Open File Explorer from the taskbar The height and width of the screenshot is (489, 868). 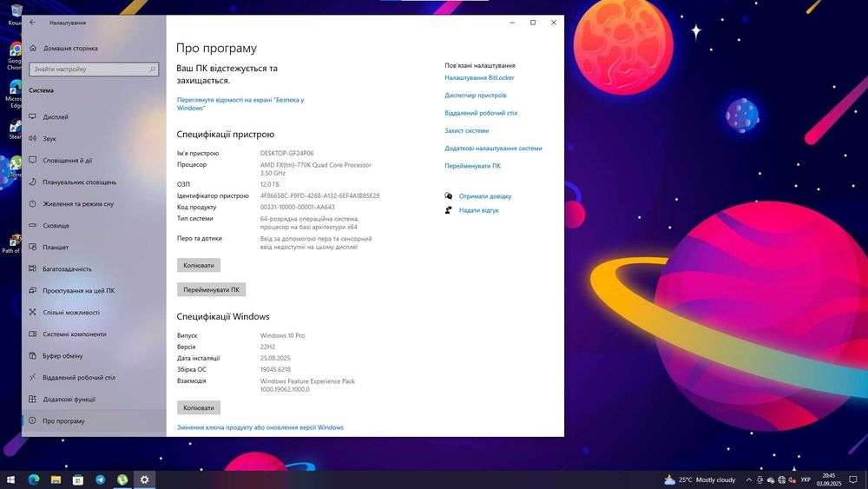coord(56,479)
